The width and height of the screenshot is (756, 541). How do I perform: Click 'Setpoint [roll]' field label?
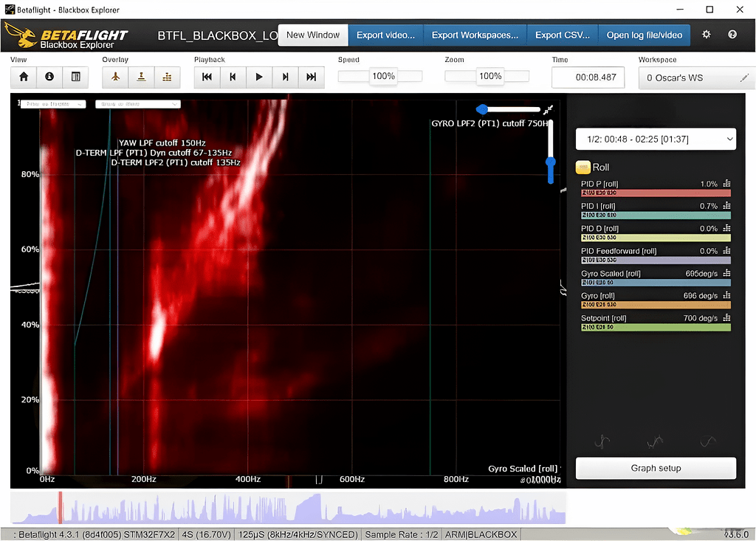click(x=604, y=318)
